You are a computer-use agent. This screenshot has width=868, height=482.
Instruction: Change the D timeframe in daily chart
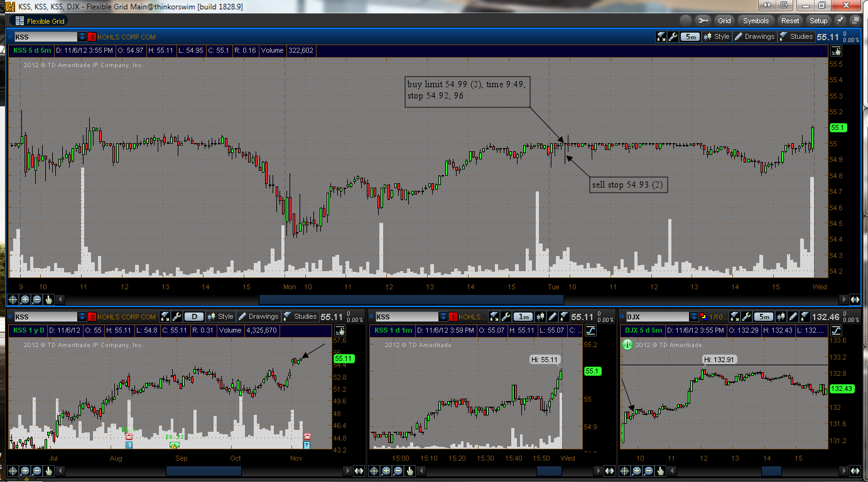194,316
